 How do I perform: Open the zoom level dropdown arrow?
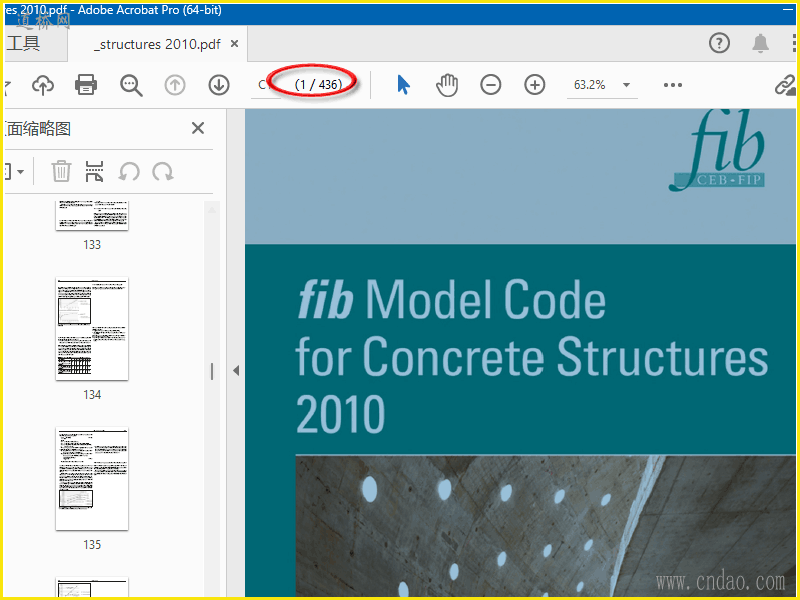coord(627,85)
